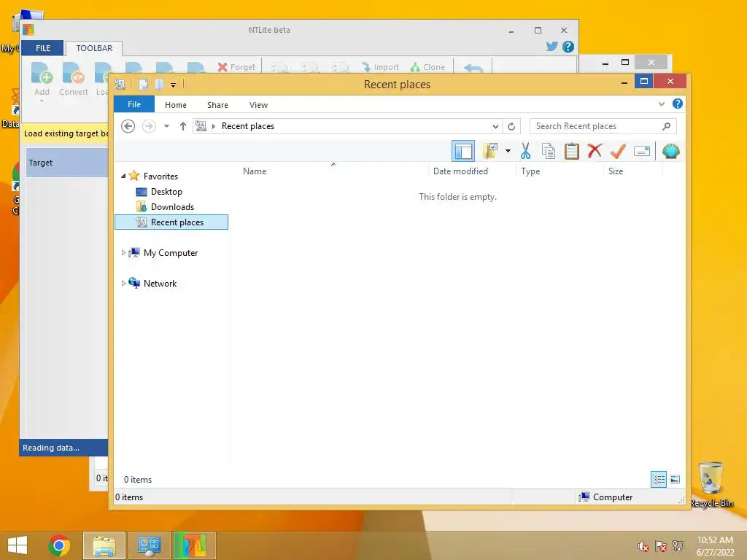Viewport: 747px width, 560px height.
Task: Click Recent places in the address bar
Action: tap(248, 126)
